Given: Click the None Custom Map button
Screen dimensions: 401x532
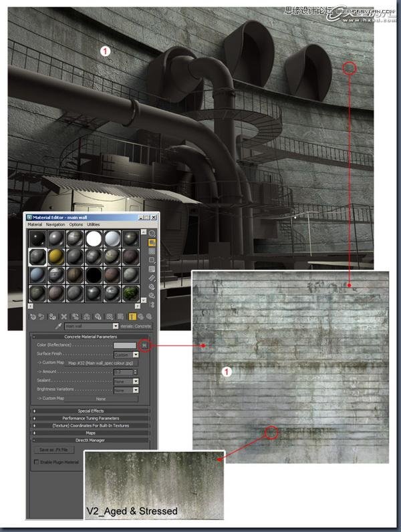Looking at the screenshot, I should click(101, 399).
